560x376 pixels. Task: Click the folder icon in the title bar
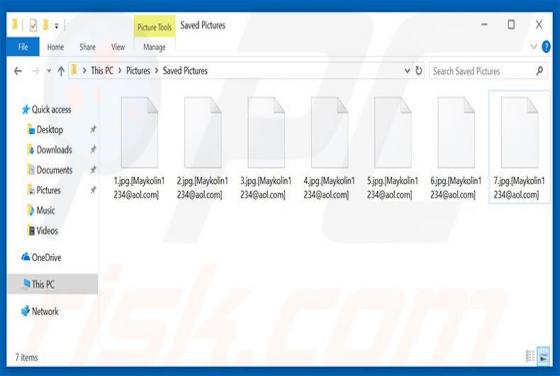click(x=15, y=24)
